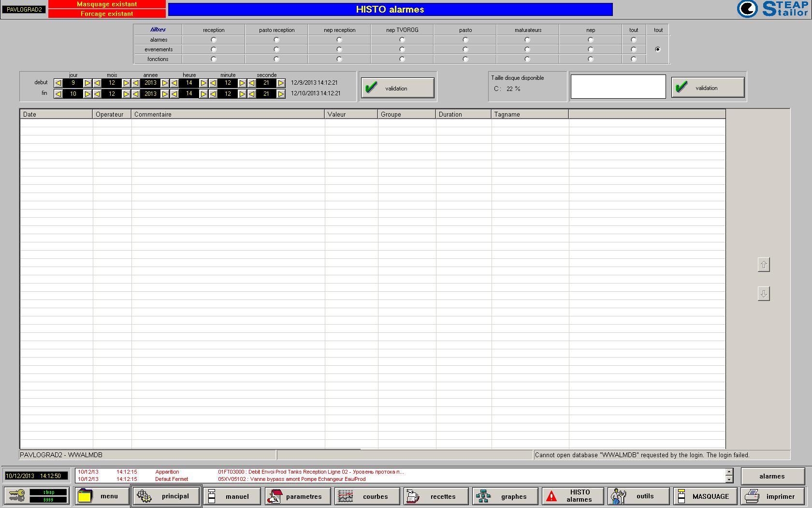Open the menu folder icon button
The image size is (812, 508).
86,496
